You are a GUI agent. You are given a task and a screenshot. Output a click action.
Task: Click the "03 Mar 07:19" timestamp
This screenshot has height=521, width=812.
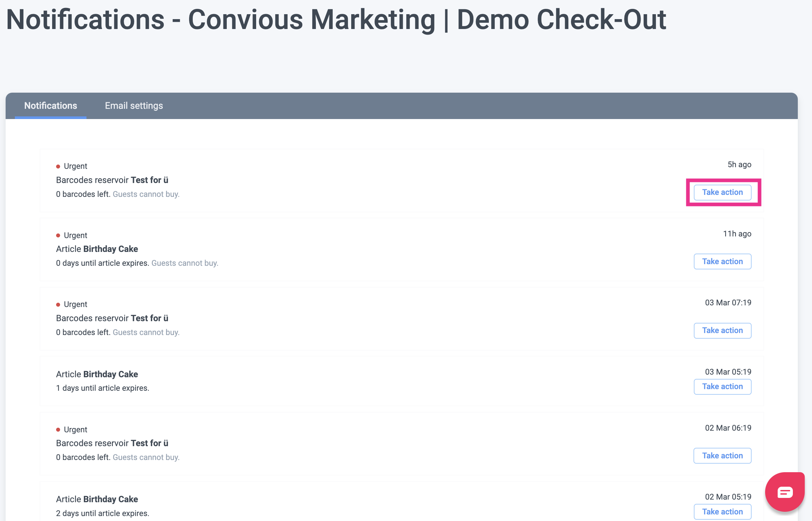728,303
